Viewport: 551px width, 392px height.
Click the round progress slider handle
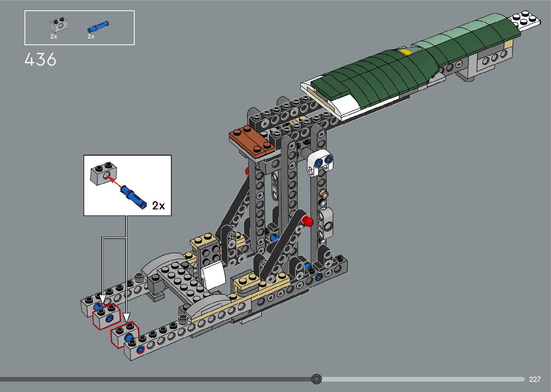click(x=316, y=379)
